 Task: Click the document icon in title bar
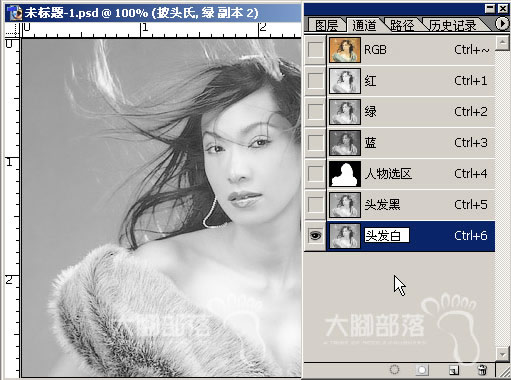tap(14, 13)
